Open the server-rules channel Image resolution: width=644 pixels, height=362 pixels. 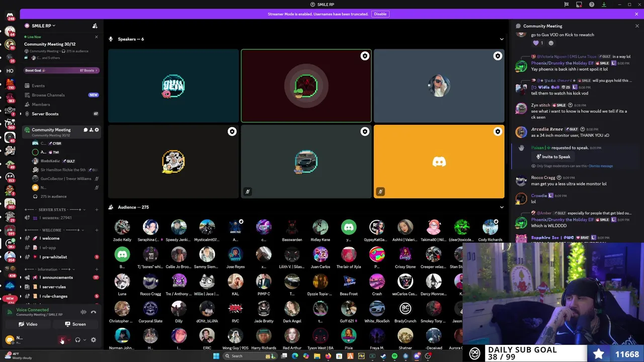click(54, 287)
